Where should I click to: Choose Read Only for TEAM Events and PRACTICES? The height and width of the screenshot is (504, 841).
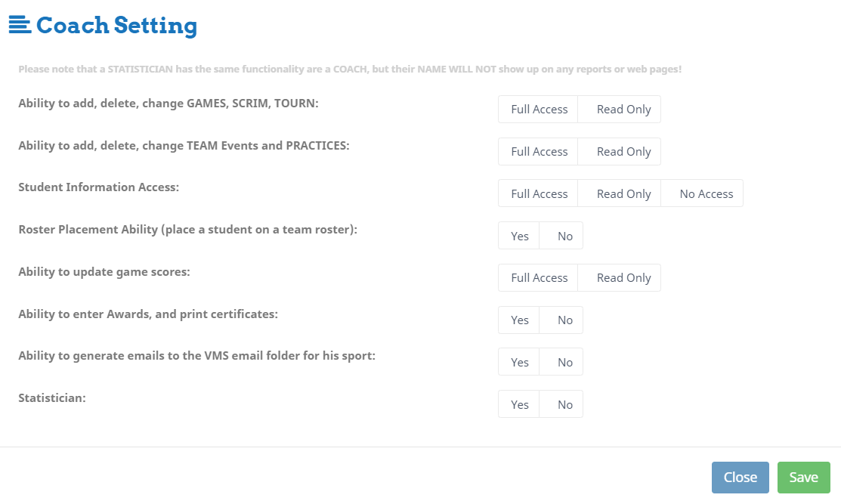(x=623, y=152)
